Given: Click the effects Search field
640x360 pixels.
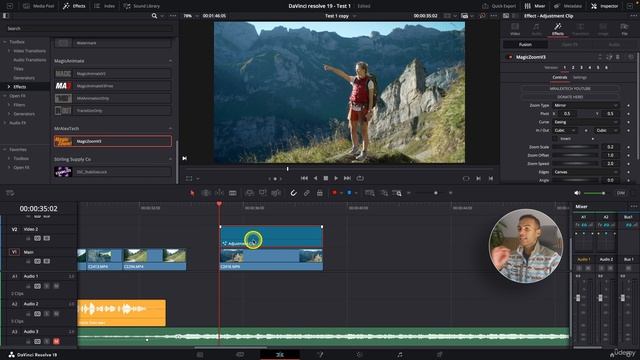Looking at the screenshot, I should tap(89, 29).
